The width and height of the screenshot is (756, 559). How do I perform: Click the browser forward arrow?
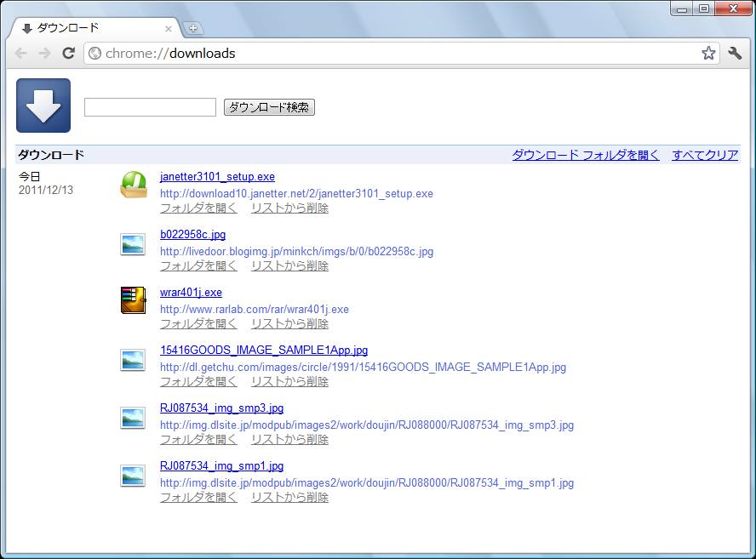(44, 53)
